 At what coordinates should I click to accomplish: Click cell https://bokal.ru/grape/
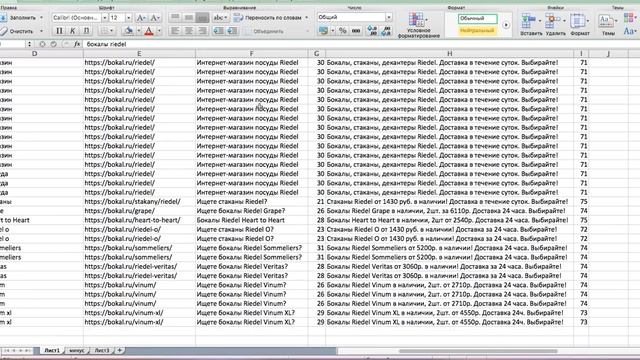[139, 211]
